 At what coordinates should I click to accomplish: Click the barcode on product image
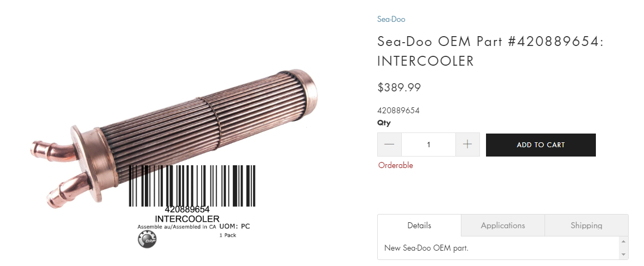point(192,186)
